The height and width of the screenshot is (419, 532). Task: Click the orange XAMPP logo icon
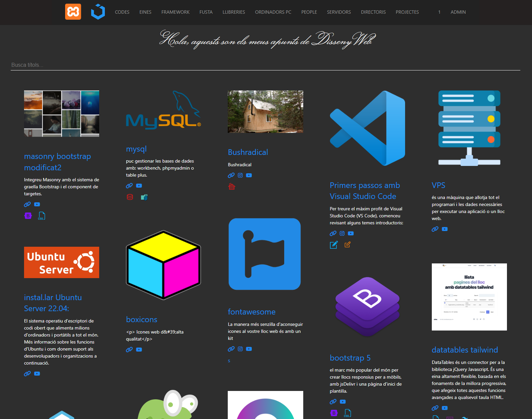[x=73, y=12]
